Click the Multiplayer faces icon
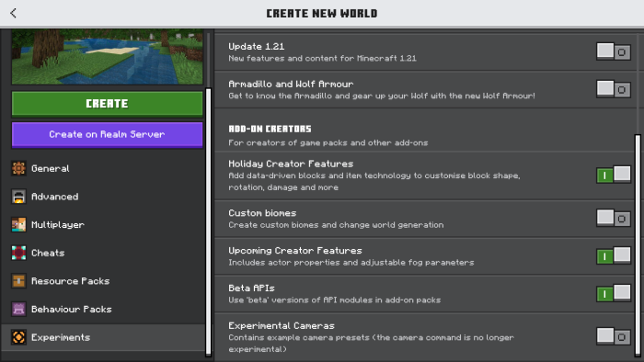This screenshot has height=362, width=644. tap(18, 225)
